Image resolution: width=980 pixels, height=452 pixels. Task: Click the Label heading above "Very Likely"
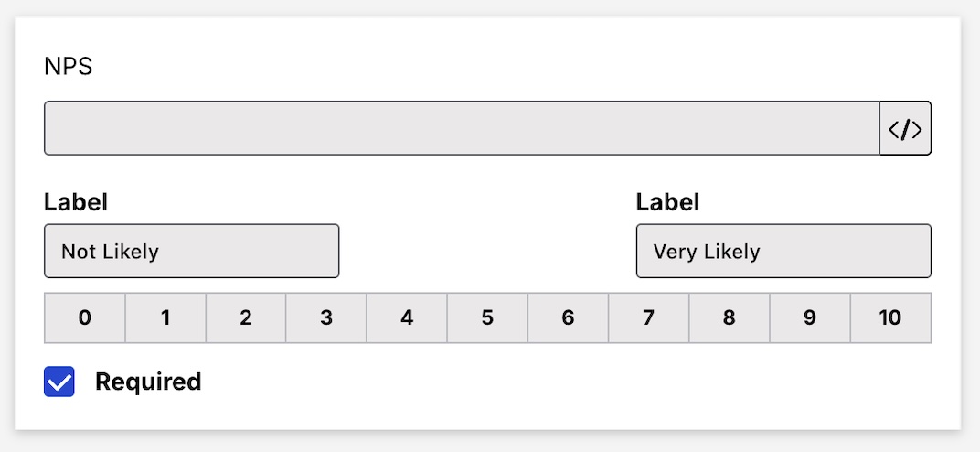[668, 202]
